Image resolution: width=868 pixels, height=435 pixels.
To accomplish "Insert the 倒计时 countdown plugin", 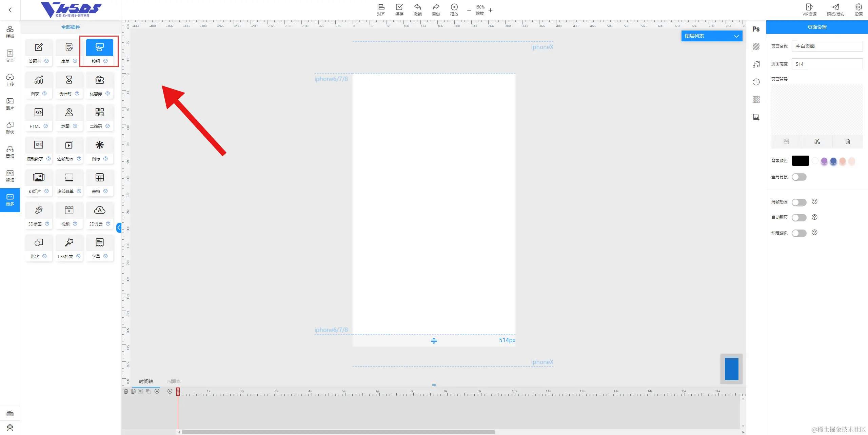I will (x=69, y=80).
